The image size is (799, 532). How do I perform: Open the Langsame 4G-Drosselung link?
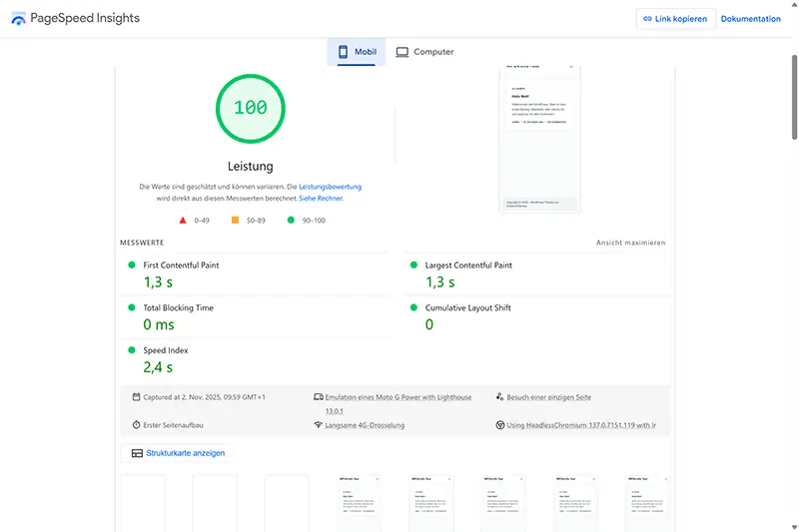365,425
